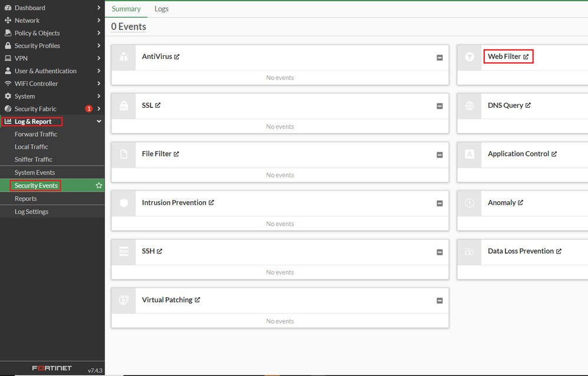Expand the Security Fabric menu
588x376 pixels.
point(99,109)
